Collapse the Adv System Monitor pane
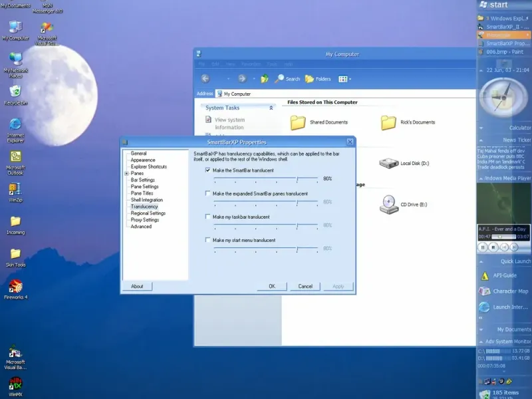 pyautogui.click(x=481, y=342)
